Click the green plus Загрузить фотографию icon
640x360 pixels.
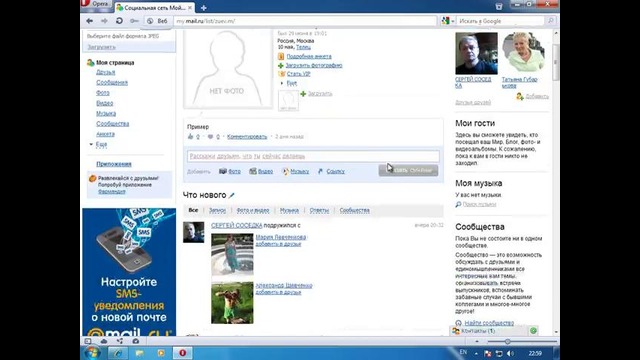tap(281, 65)
